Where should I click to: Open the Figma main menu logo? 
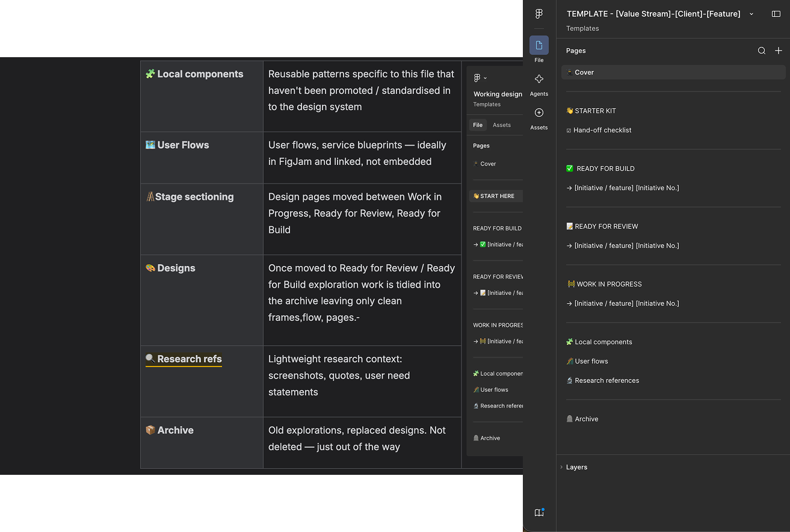point(539,14)
